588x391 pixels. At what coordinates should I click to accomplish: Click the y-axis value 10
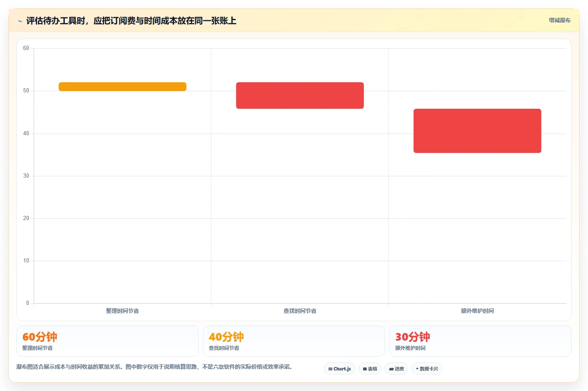pos(26,261)
